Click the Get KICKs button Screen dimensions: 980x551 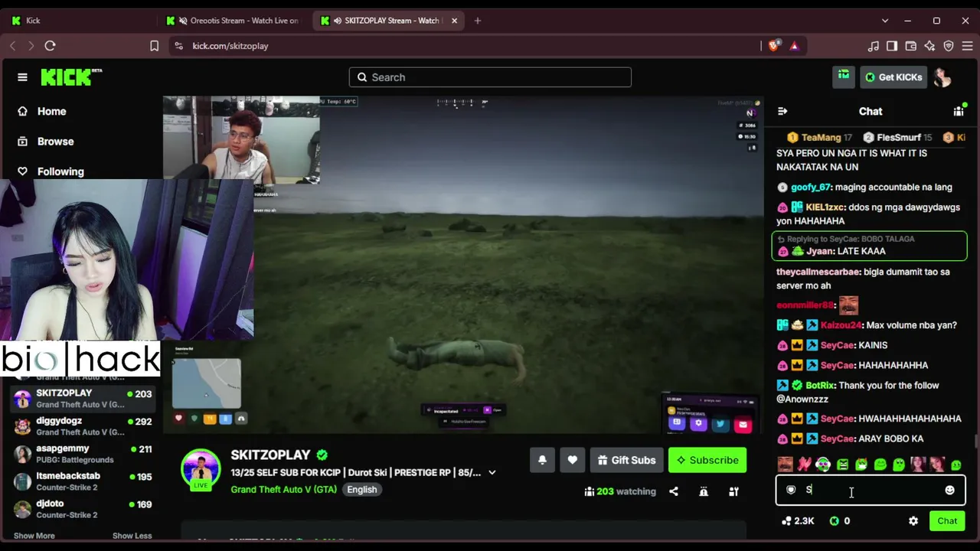[x=893, y=77]
